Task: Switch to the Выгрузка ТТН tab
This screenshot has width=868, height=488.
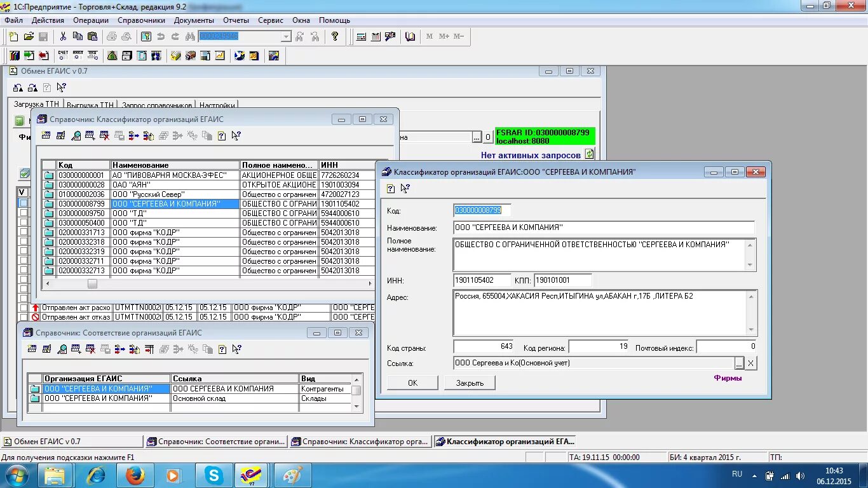Action: (90, 105)
